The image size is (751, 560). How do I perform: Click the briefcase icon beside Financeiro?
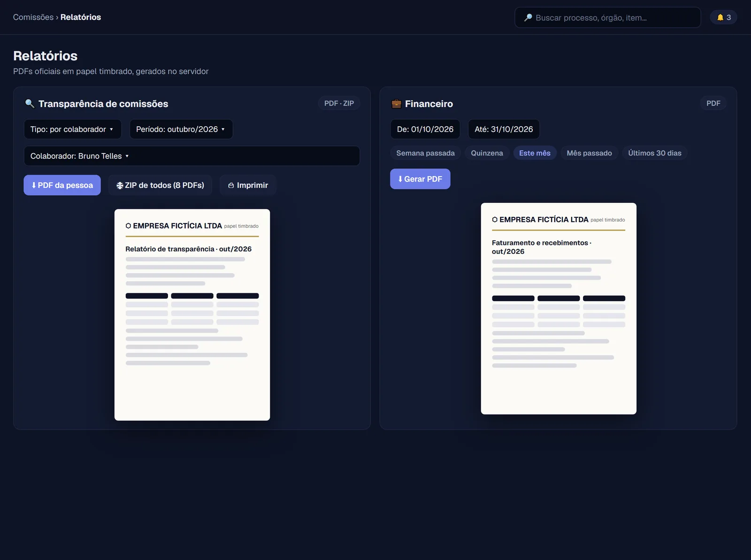(396, 104)
